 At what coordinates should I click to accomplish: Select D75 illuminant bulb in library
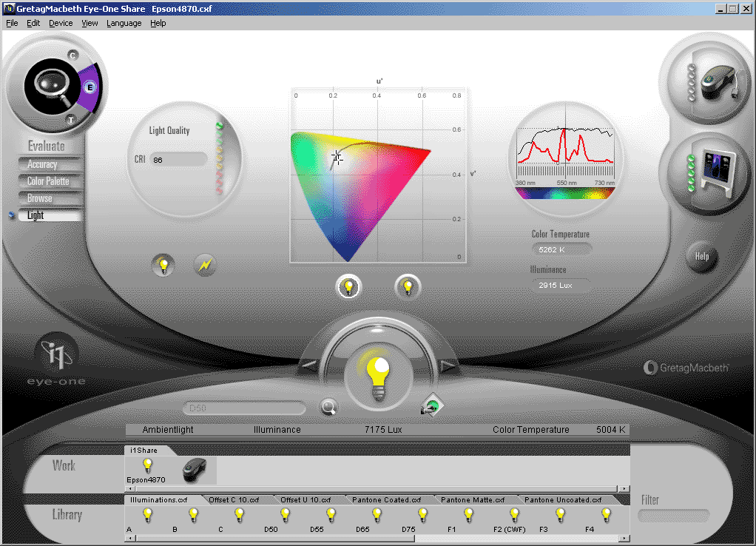click(x=422, y=516)
